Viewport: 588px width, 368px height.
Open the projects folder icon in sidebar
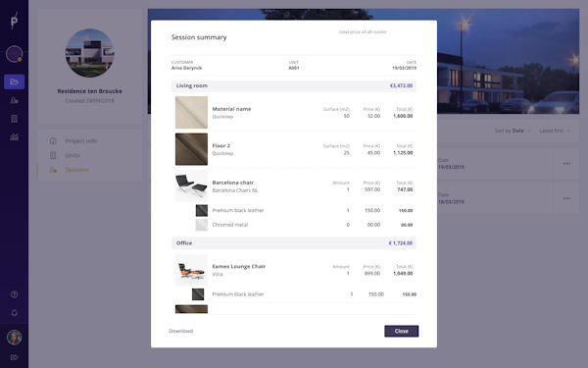(15, 81)
